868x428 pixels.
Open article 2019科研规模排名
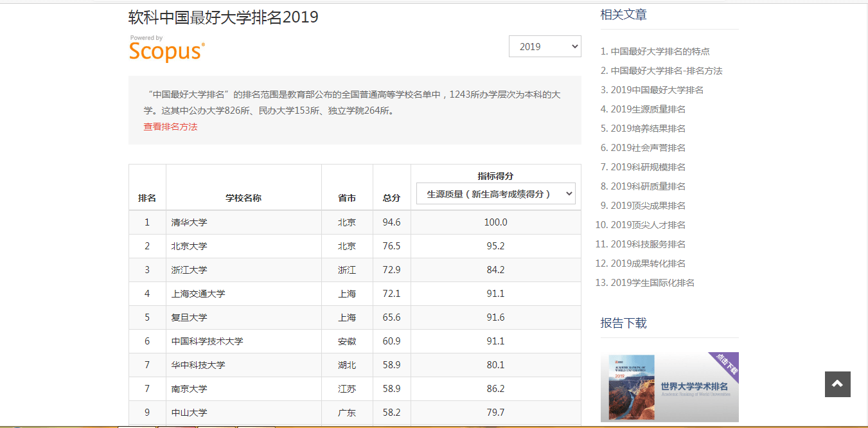click(648, 167)
